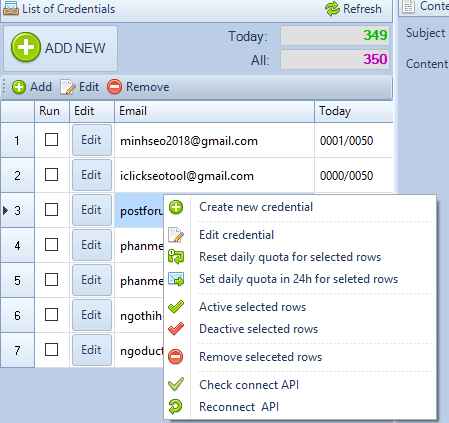Click the highlighted postforu email cell
This screenshot has height=423, width=449.
tap(139, 210)
